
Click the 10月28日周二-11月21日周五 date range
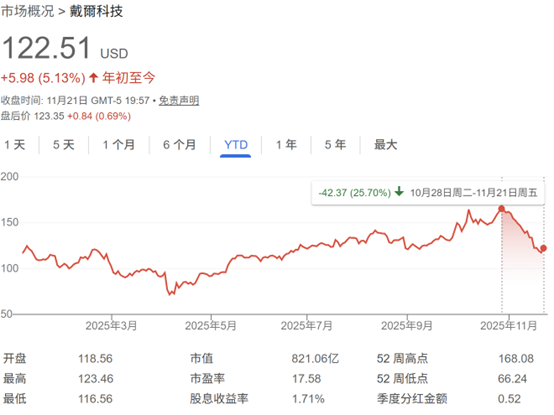pos(473,193)
